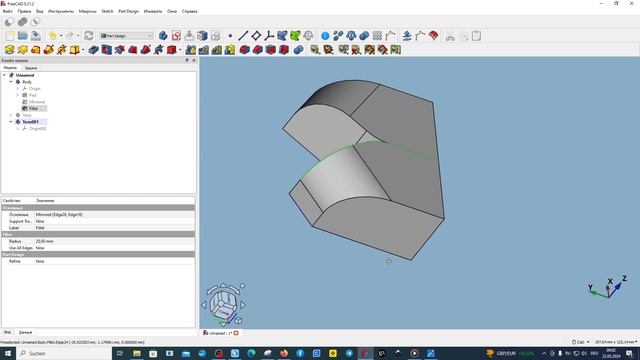
Task: Add a datum point with the dot icon
Action: [x=230, y=36]
